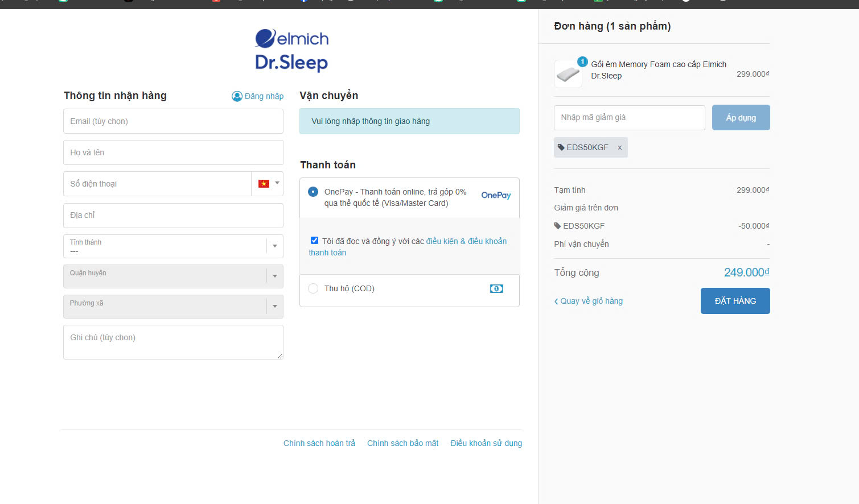This screenshot has width=859, height=504.
Task: Focus the Địa chỉ address field
Action: [x=173, y=216]
